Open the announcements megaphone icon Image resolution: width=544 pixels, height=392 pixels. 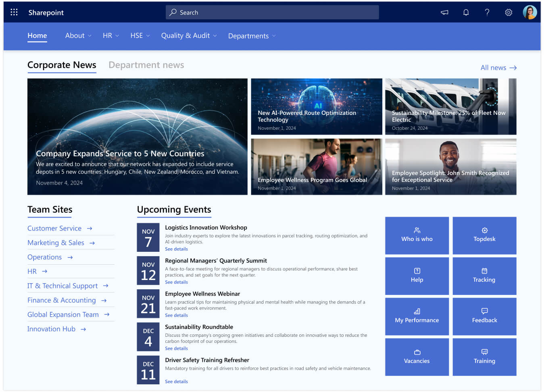[x=444, y=12]
